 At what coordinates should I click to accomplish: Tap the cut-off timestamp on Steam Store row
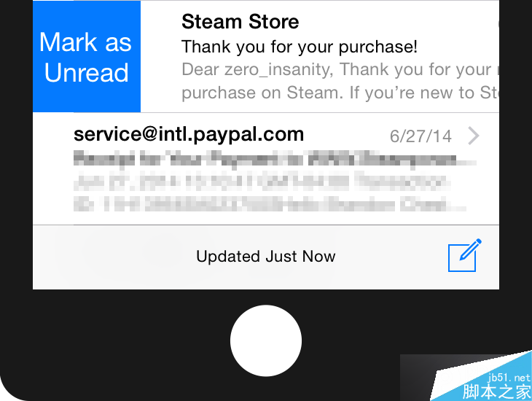[x=498, y=23]
